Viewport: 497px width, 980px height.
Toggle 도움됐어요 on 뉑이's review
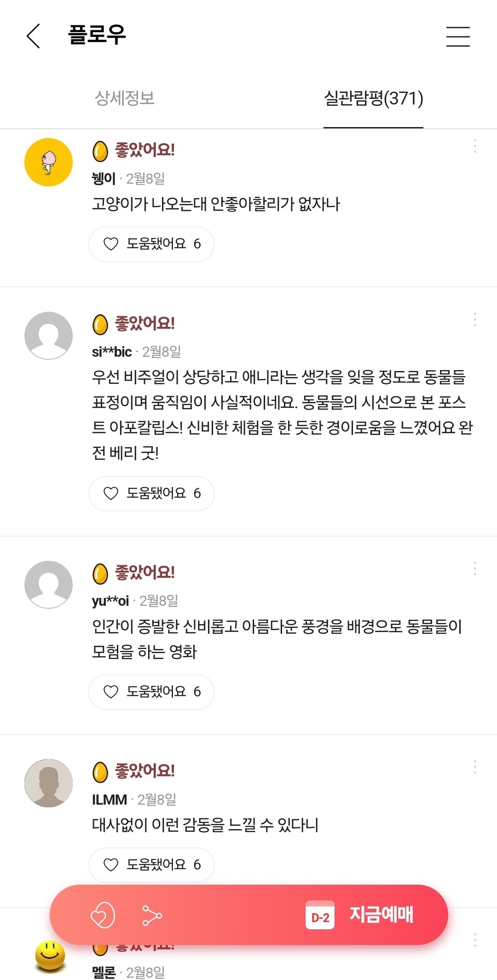[151, 244]
